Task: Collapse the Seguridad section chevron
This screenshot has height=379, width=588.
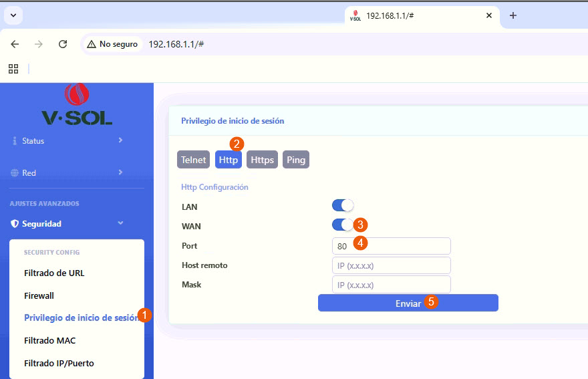Action: coord(120,223)
